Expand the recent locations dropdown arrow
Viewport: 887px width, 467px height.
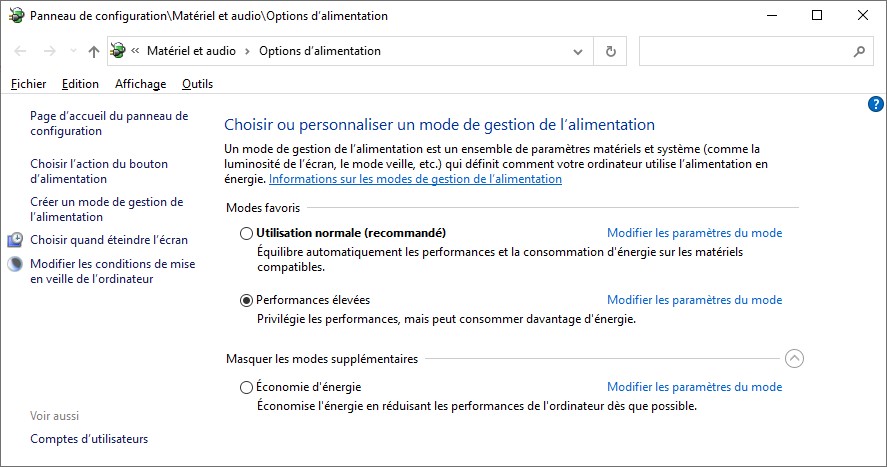[72, 51]
